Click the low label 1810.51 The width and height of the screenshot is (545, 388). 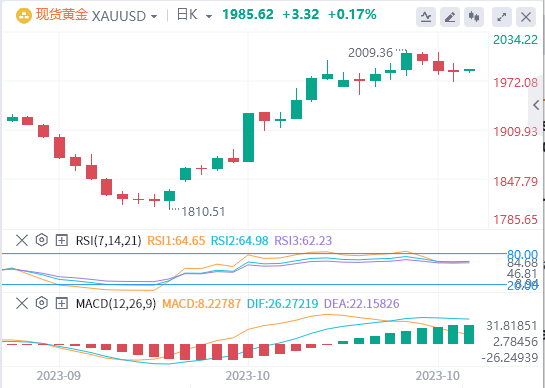pos(203,211)
